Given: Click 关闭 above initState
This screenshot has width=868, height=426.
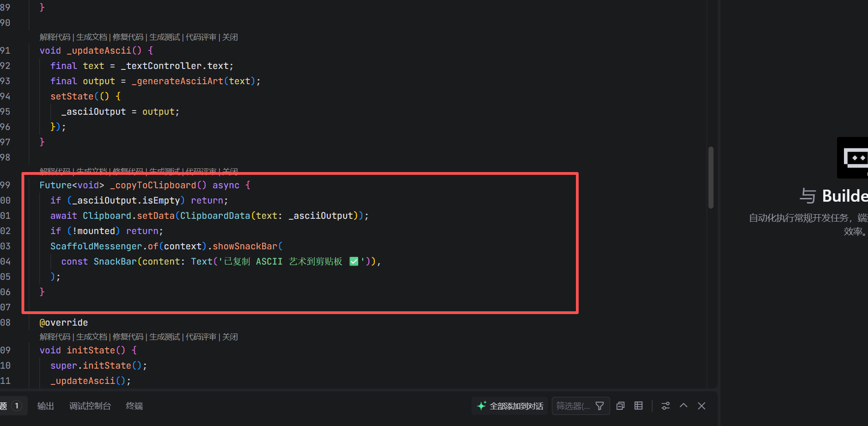Looking at the screenshot, I should point(230,337).
